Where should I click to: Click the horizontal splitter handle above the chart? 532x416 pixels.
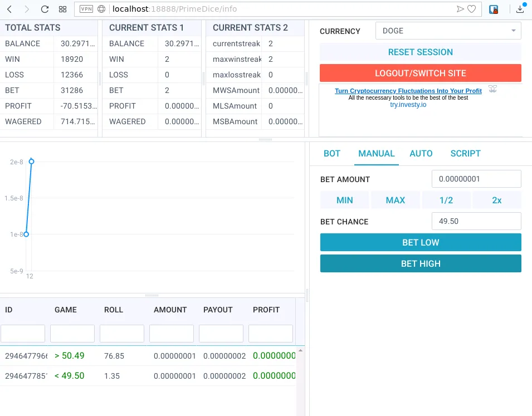point(265,139)
